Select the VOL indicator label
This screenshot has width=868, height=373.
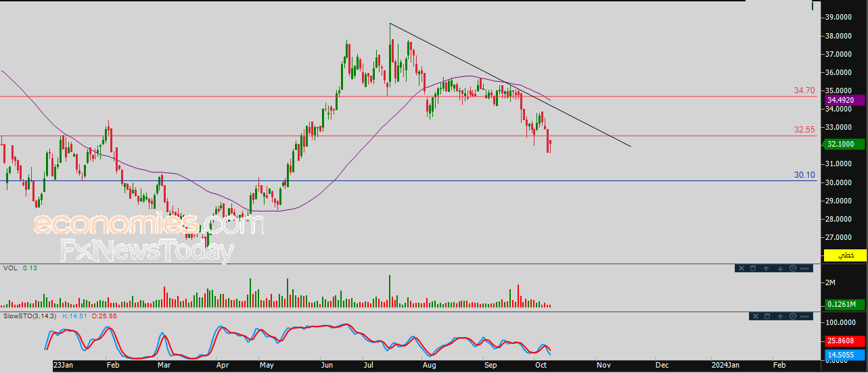[10, 268]
